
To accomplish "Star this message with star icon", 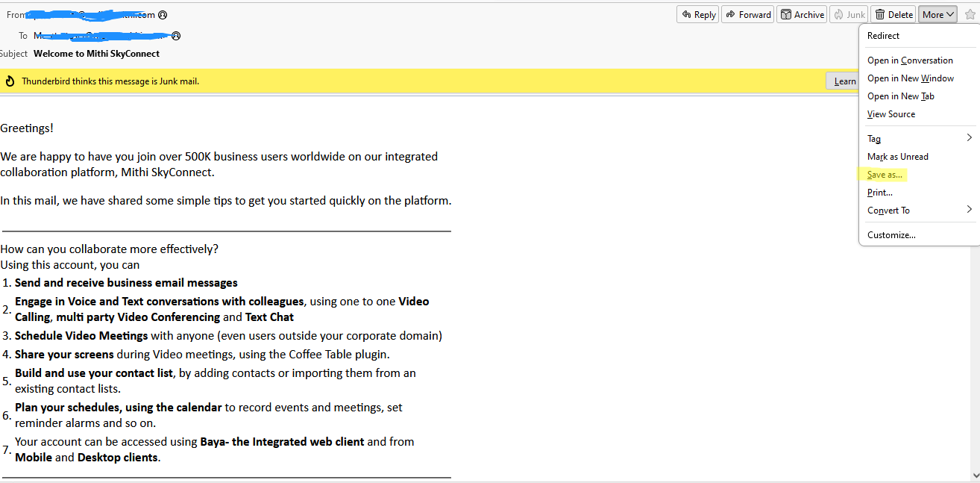I will pos(970,14).
